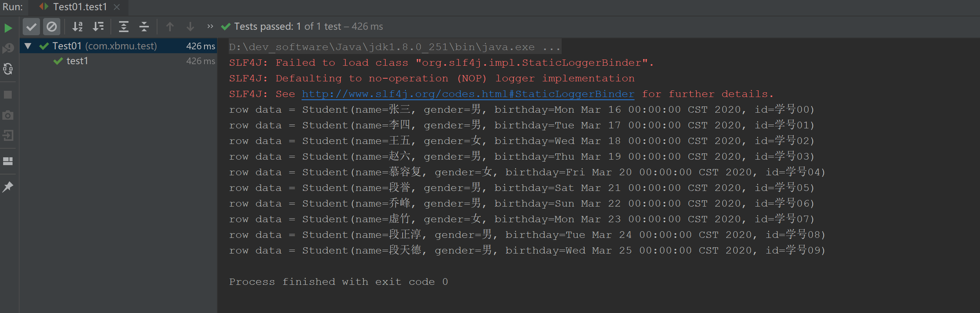Click the console row with name=张三

pyautogui.click(x=522, y=110)
